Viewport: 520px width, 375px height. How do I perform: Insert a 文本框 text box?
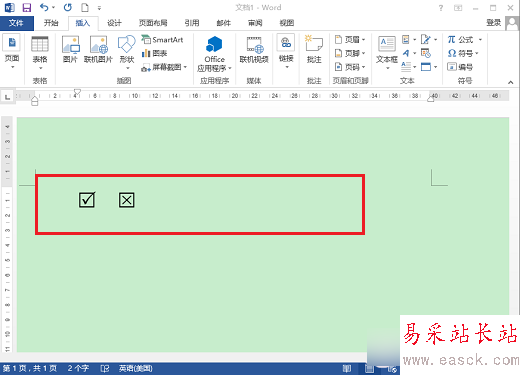coord(387,53)
